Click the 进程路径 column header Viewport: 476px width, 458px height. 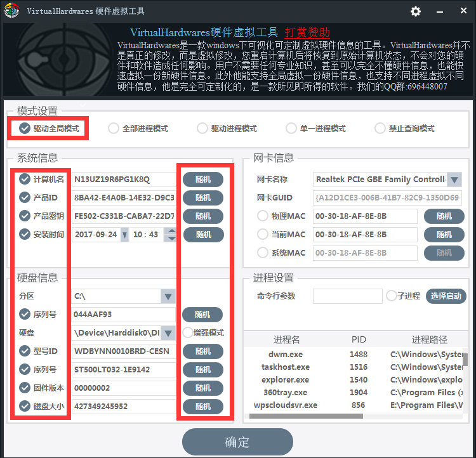(x=429, y=339)
